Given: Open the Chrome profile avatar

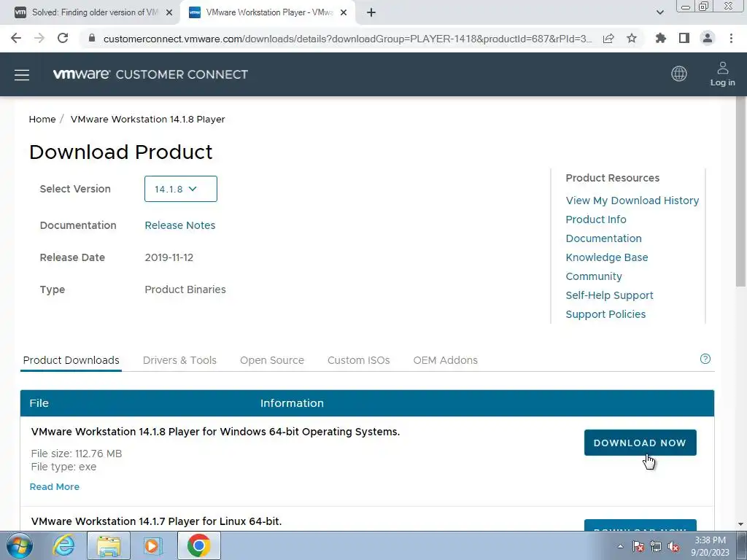Looking at the screenshot, I should [x=708, y=38].
